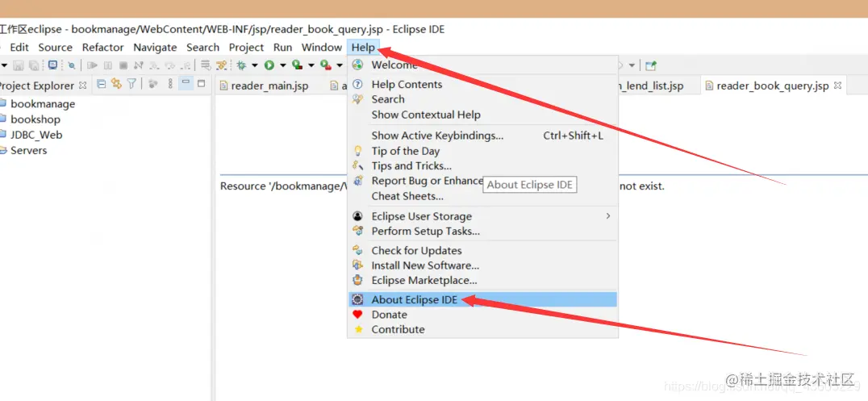Choose Check for Updates
This screenshot has height=401, width=868.
pos(482,250)
